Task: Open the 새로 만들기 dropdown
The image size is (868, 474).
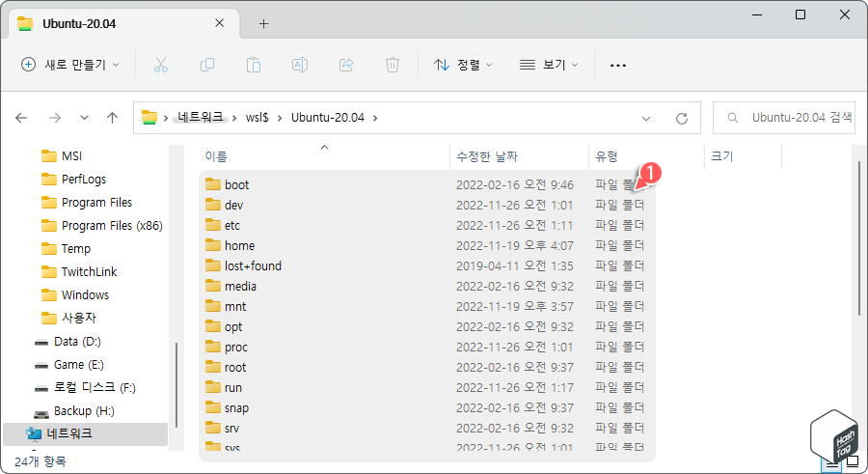Action: pyautogui.click(x=69, y=65)
